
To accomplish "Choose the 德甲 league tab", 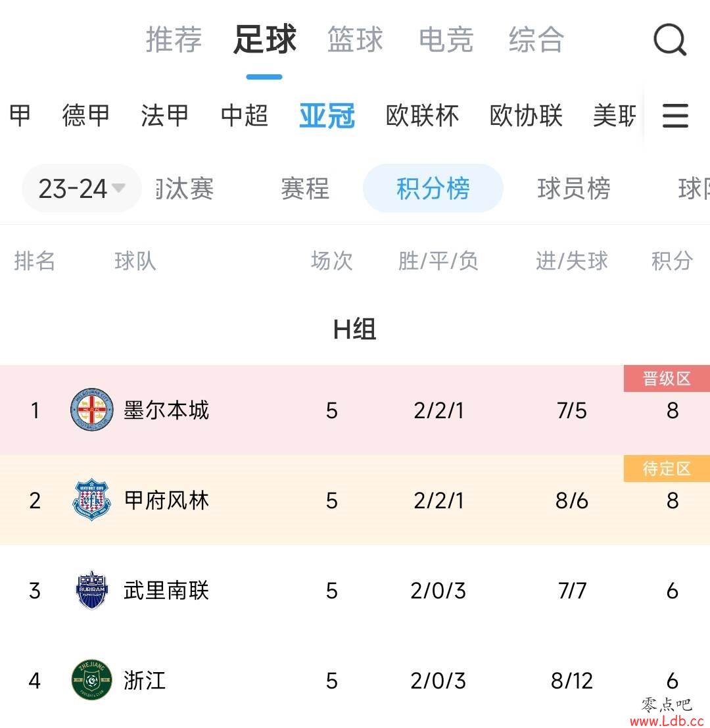I will pos(86,115).
